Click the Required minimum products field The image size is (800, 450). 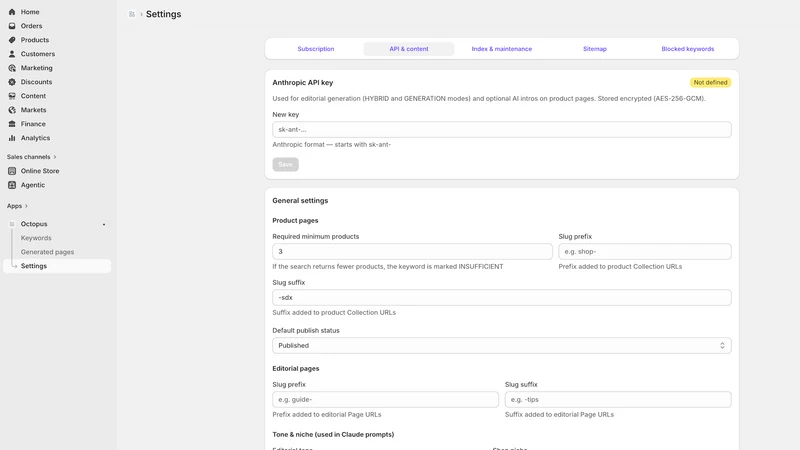click(x=412, y=252)
